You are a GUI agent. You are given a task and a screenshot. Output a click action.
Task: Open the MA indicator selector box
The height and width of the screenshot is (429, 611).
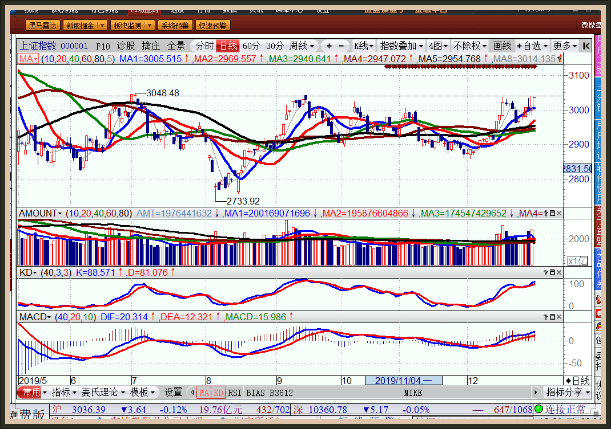point(28,58)
